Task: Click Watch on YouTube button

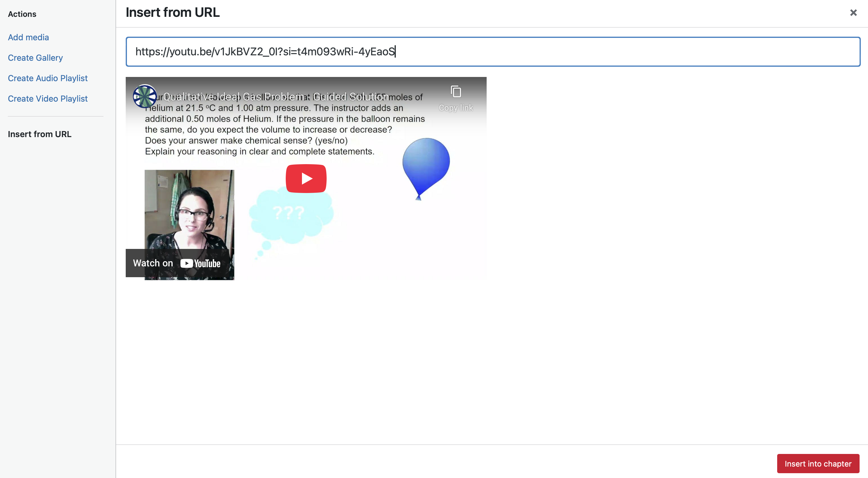Action: pyautogui.click(x=177, y=263)
